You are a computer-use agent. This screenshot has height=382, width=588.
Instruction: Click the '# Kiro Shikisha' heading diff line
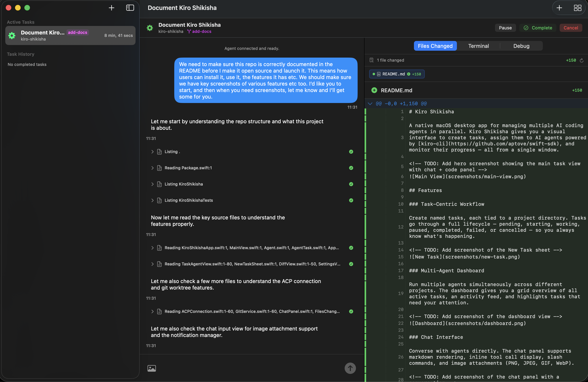click(x=431, y=112)
